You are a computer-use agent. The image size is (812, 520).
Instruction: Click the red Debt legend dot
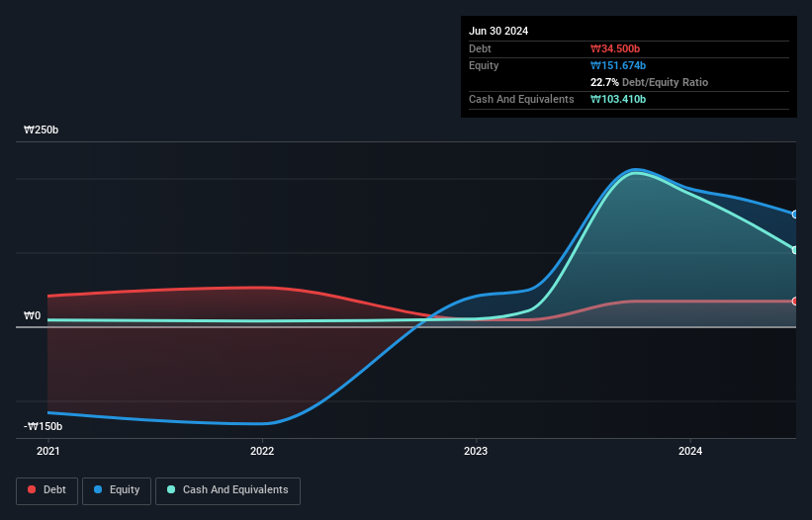coord(32,489)
